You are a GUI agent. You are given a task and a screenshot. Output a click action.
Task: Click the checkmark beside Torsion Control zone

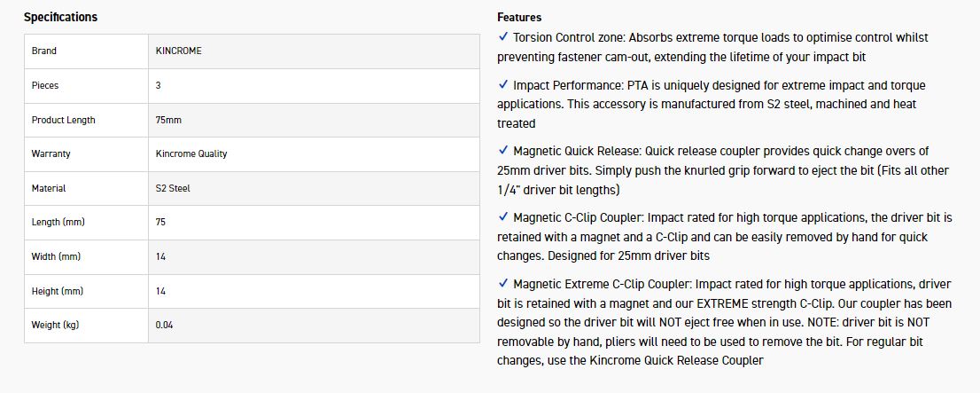(x=503, y=37)
